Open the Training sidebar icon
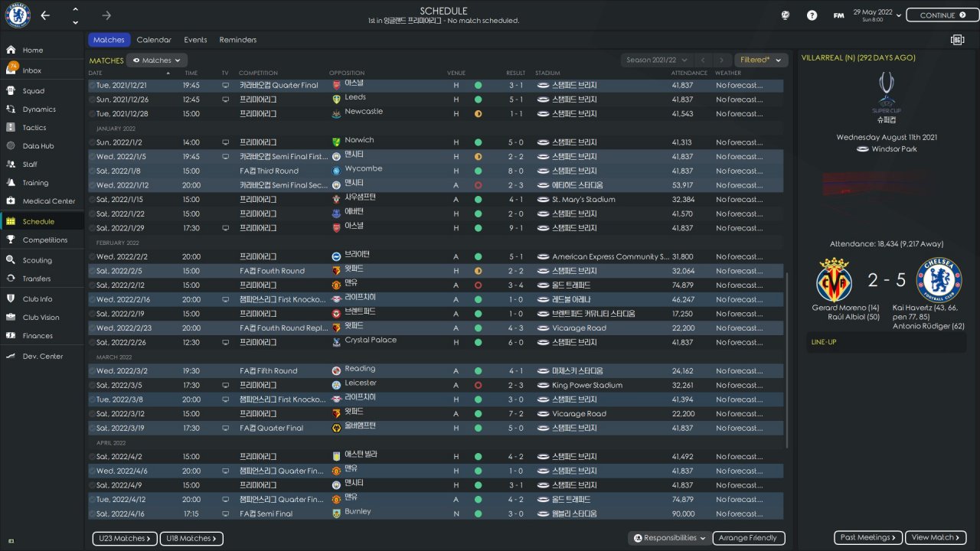Image resolution: width=980 pixels, height=551 pixels. tap(11, 183)
